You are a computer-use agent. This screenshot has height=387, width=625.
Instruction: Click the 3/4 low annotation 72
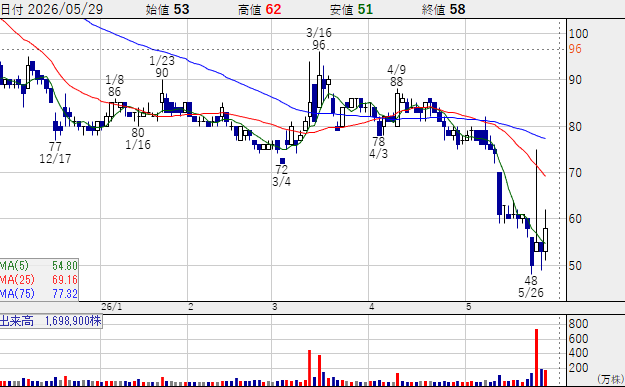click(281, 169)
